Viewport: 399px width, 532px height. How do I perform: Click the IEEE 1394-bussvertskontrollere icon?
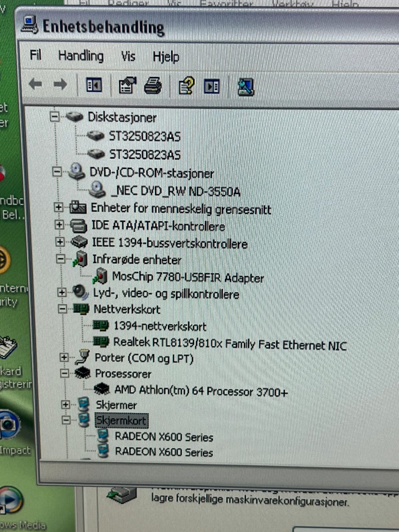79,241
